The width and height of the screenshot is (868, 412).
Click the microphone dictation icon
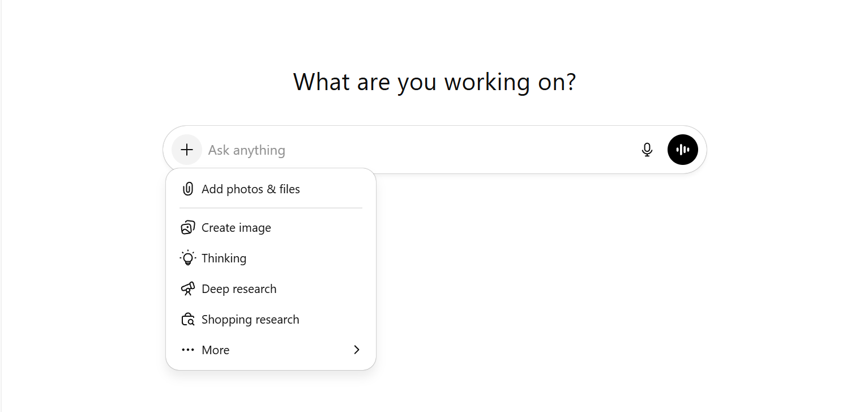(647, 150)
